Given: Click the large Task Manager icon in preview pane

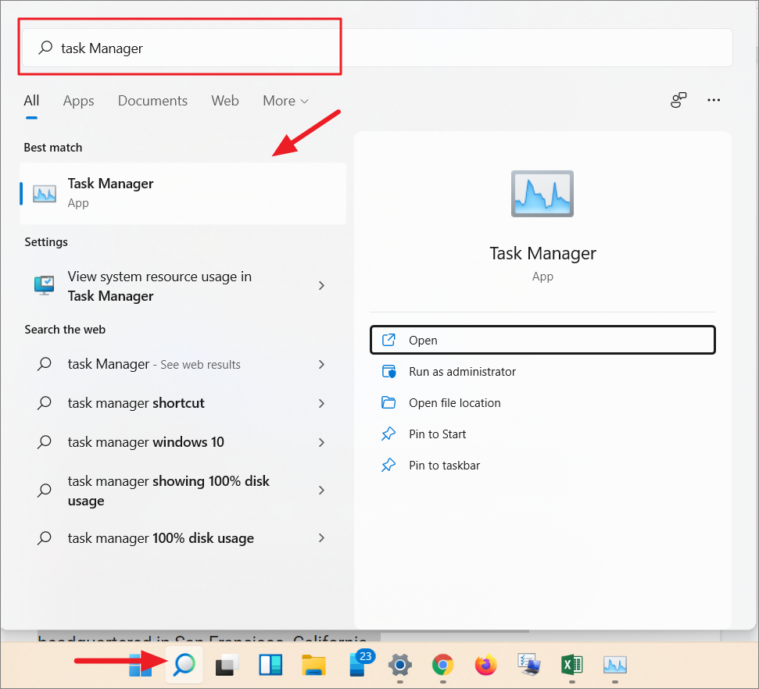Looking at the screenshot, I should pyautogui.click(x=542, y=194).
